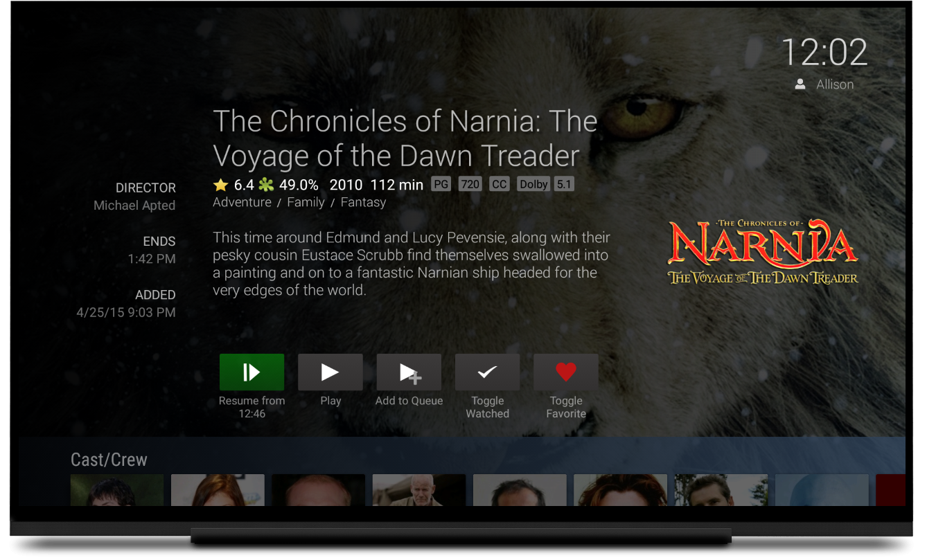This screenshot has height=560, width=927.
Task: Open the red-haired woman cast thumbnail
Action: [x=218, y=490]
